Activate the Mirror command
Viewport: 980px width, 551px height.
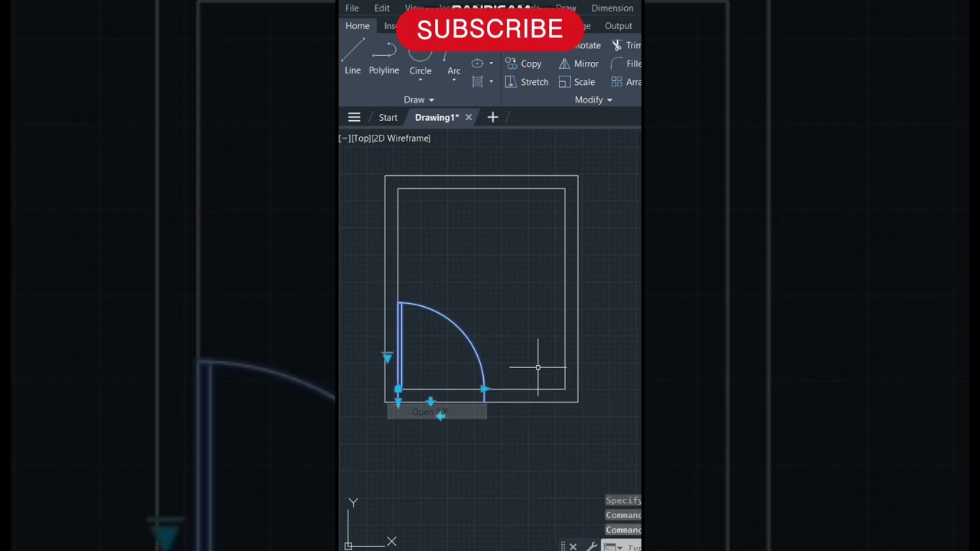pyautogui.click(x=579, y=64)
